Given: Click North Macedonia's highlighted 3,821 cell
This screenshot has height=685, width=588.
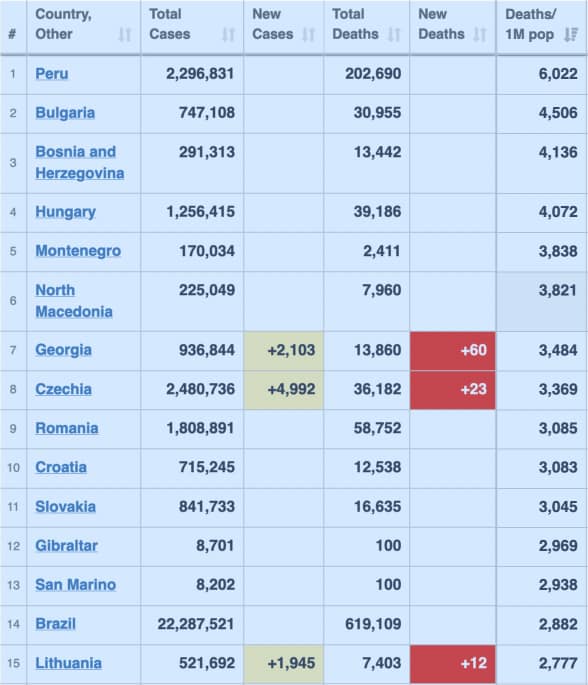Looking at the screenshot, I should click(542, 301).
